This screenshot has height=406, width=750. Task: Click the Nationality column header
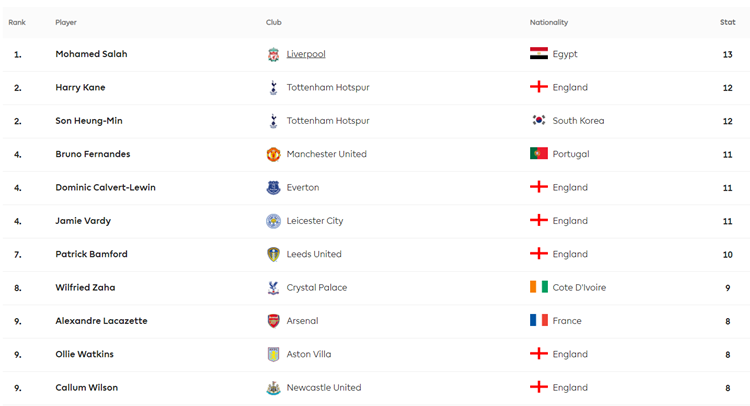pyautogui.click(x=549, y=22)
